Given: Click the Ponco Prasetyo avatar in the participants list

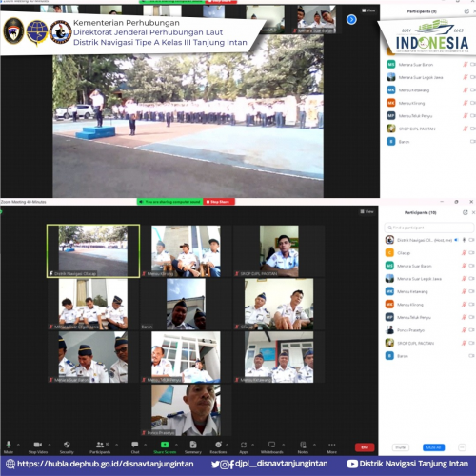Looking at the screenshot, I should click(389, 330).
